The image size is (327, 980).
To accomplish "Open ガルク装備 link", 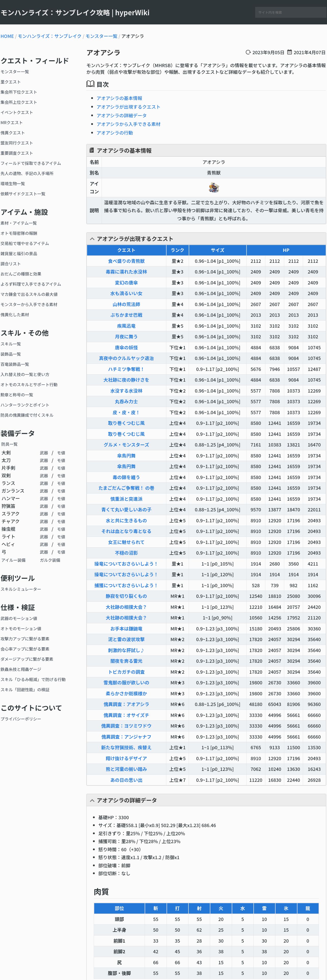I will (x=50, y=560).
